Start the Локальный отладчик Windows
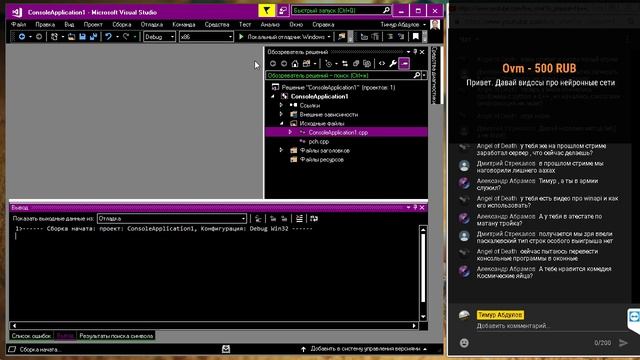Screen dimensions: 640x360 tap(282, 37)
